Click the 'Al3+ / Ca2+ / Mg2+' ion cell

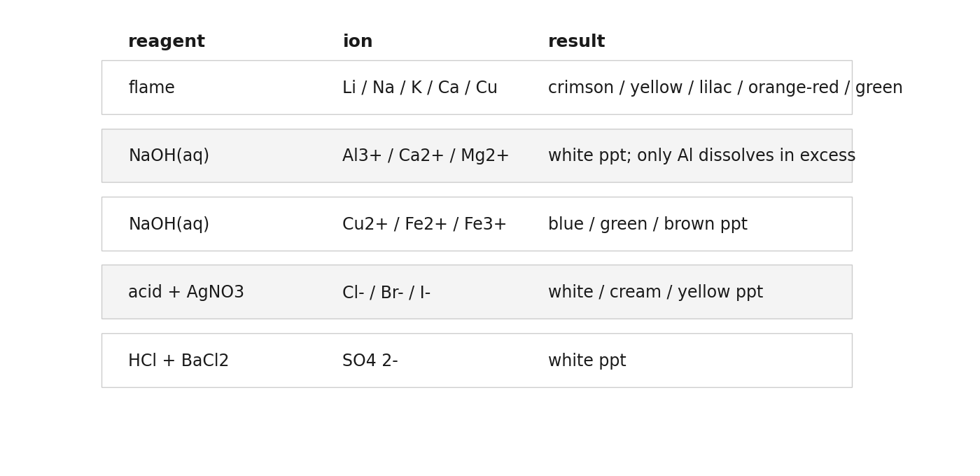pos(426,155)
